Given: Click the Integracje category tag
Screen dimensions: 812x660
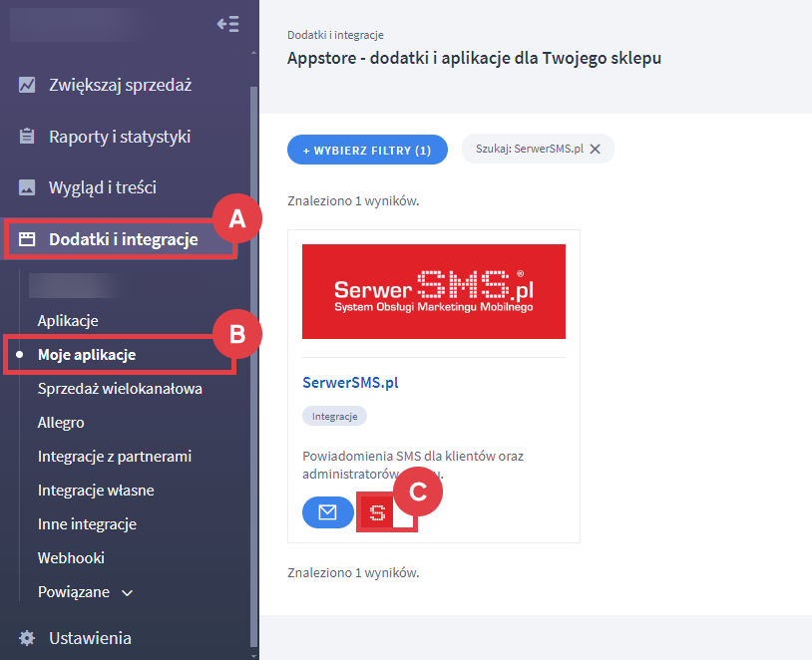Looking at the screenshot, I should (334, 416).
